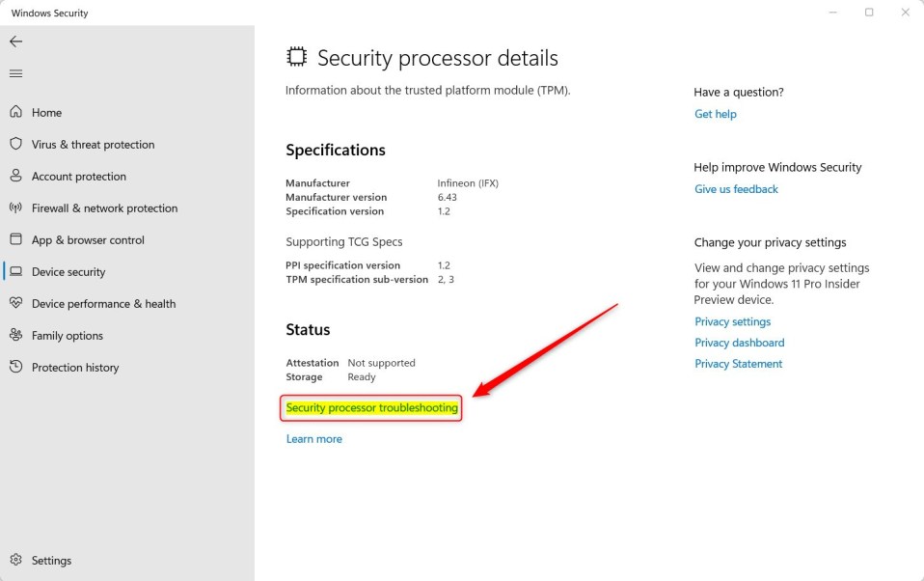The height and width of the screenshot is (581, 924).
Task: Open Device performance & health heart icon
Action: pyautogui.click(x=17, y=303)
